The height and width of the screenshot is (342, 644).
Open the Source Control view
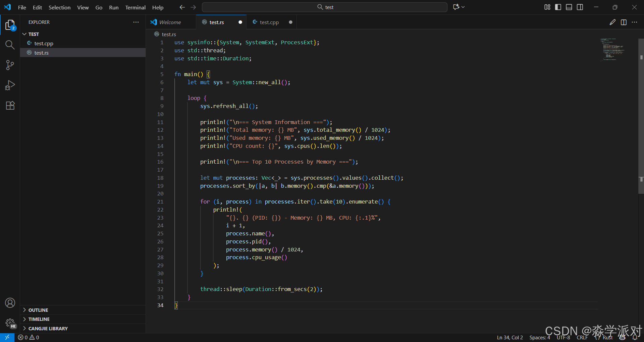tap(10, 65)
